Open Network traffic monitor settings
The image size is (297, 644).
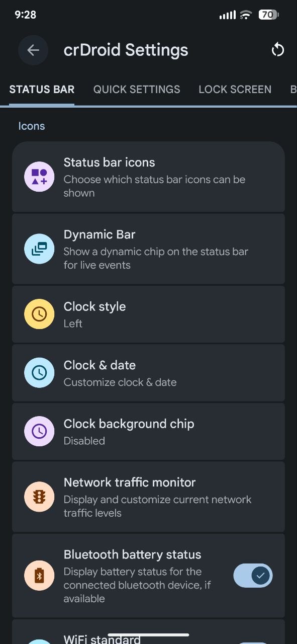148,497
